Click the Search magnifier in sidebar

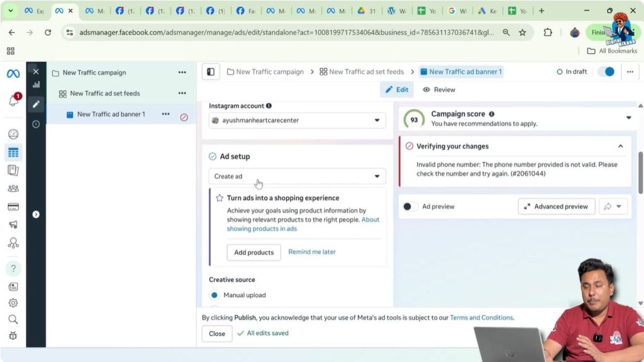coord(13,319)
